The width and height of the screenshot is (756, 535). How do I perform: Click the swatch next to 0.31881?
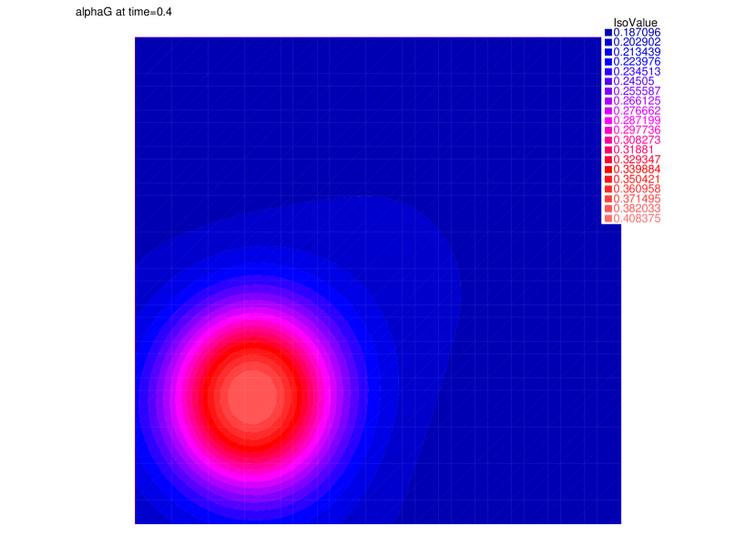click(608, 149)
